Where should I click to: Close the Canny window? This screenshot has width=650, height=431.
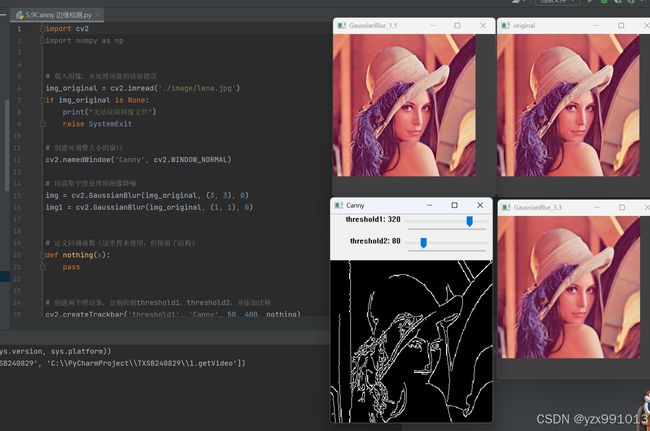480,205
